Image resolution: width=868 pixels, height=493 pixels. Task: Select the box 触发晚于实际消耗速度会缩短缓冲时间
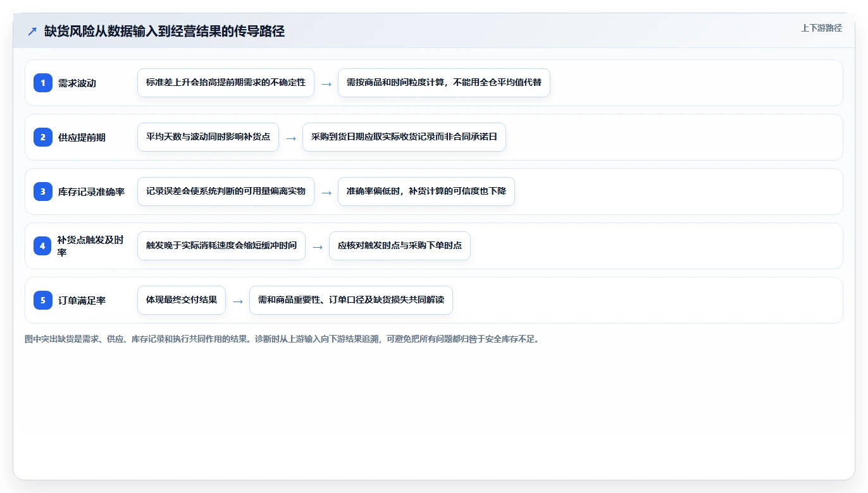tap(221, 246)
